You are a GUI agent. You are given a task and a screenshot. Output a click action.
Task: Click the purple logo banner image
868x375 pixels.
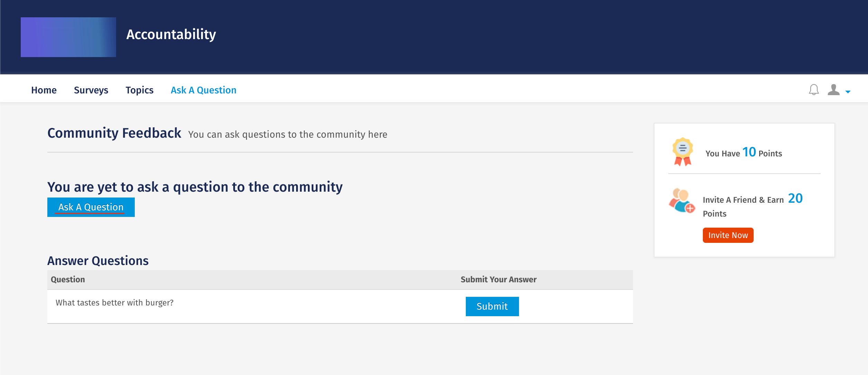tap(68, 37)
